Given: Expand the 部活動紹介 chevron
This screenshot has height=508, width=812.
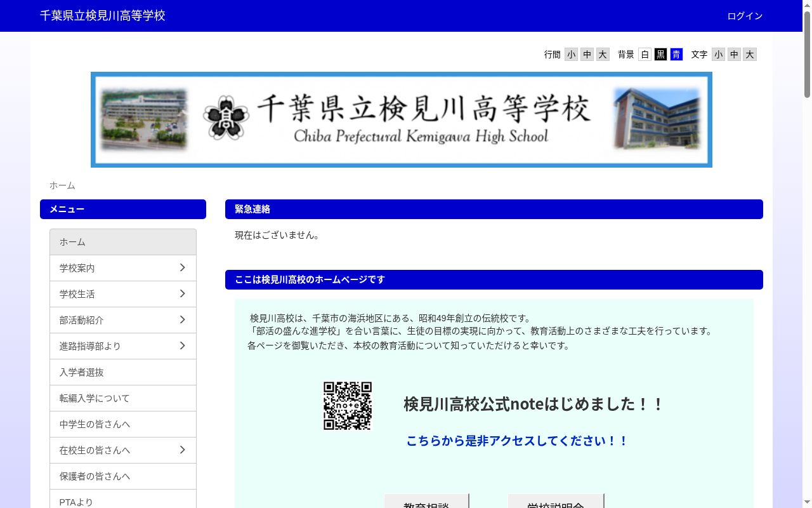Looking at the screenshot, I should tap(182, 320).
